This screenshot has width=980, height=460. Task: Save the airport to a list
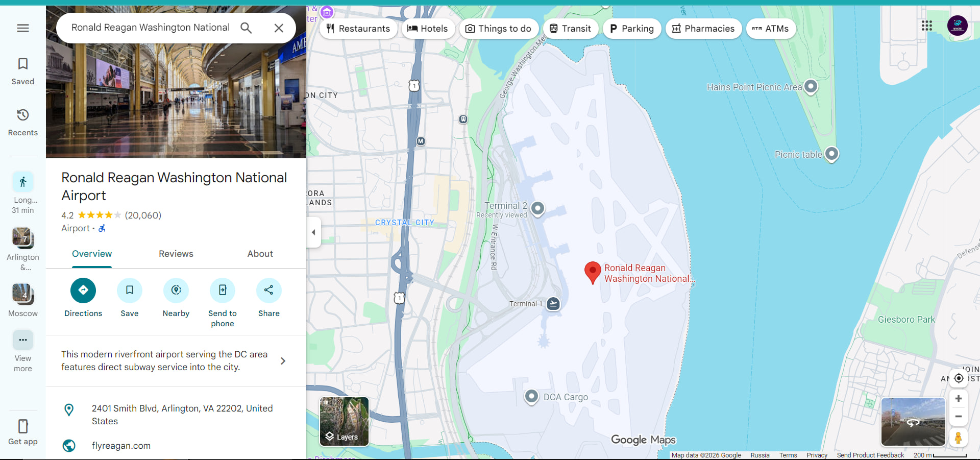click(x=129, y=290)
